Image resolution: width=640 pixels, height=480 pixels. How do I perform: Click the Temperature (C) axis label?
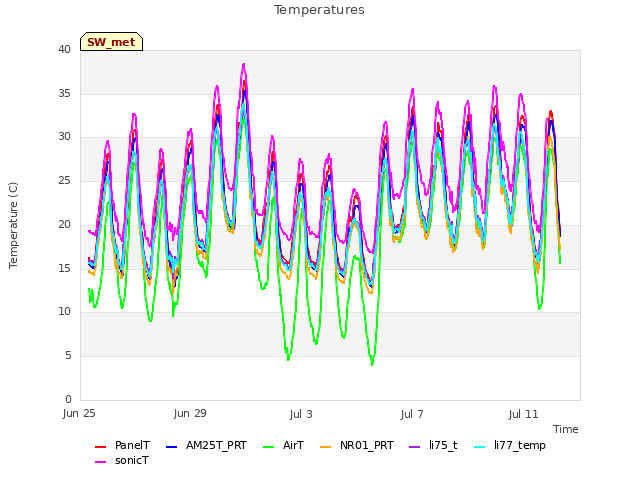point(13,225)
